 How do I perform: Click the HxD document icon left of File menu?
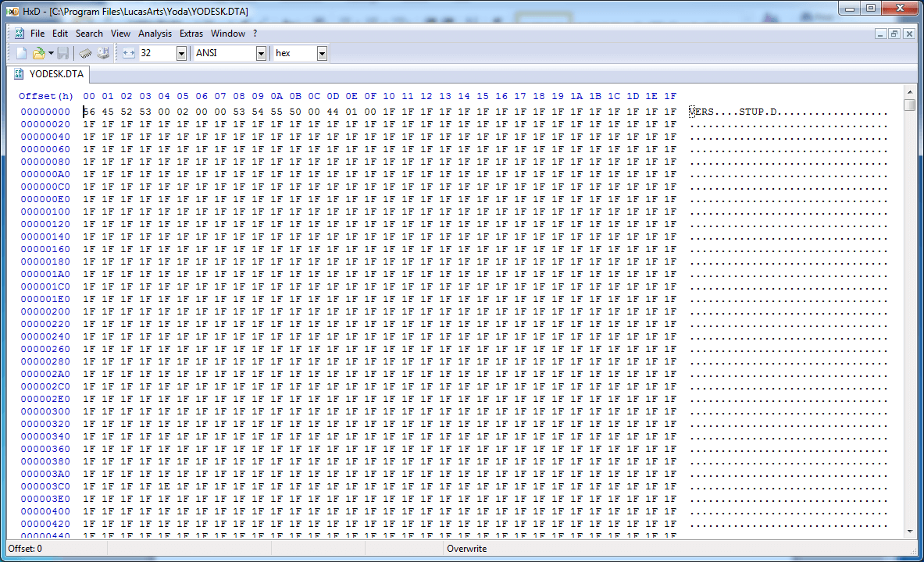point(19,34)
